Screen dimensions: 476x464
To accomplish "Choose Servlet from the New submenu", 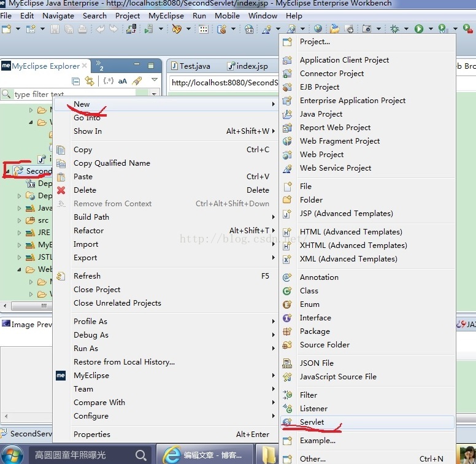I will (367, 422).
